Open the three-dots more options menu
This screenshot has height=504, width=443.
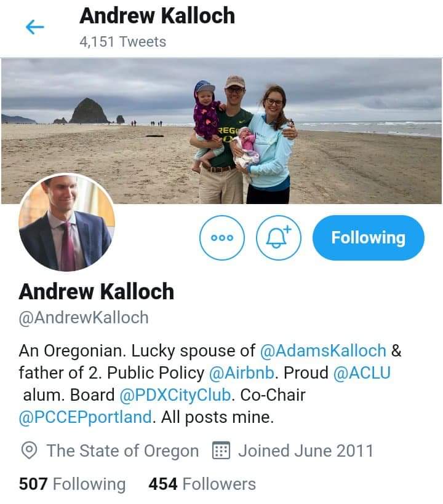(222, 237)
